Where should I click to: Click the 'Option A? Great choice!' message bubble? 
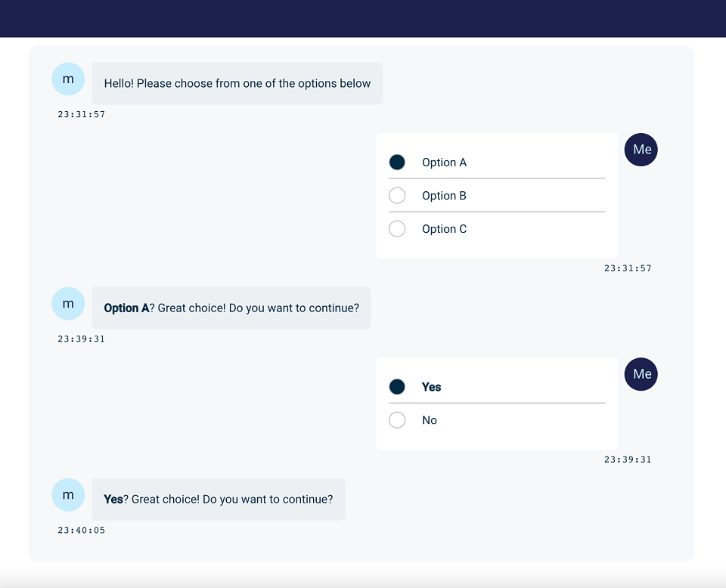click(x=231, y=308)
